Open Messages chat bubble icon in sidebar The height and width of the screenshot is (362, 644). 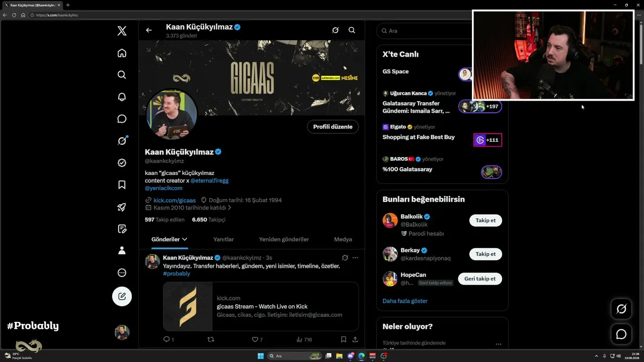[122, 119]
